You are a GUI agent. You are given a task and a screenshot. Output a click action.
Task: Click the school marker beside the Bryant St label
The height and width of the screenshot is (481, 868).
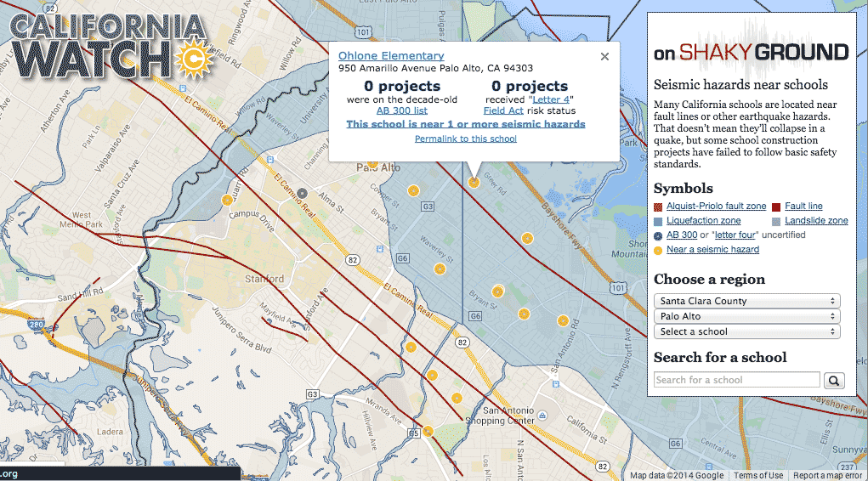click(x=497, y=291)
